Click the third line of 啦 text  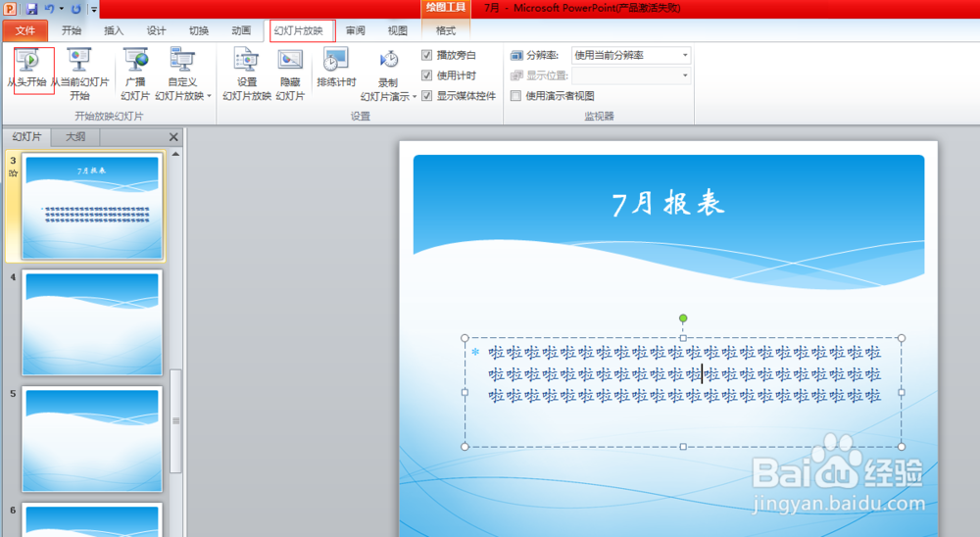pyautogui.click(x=685, y=396)
